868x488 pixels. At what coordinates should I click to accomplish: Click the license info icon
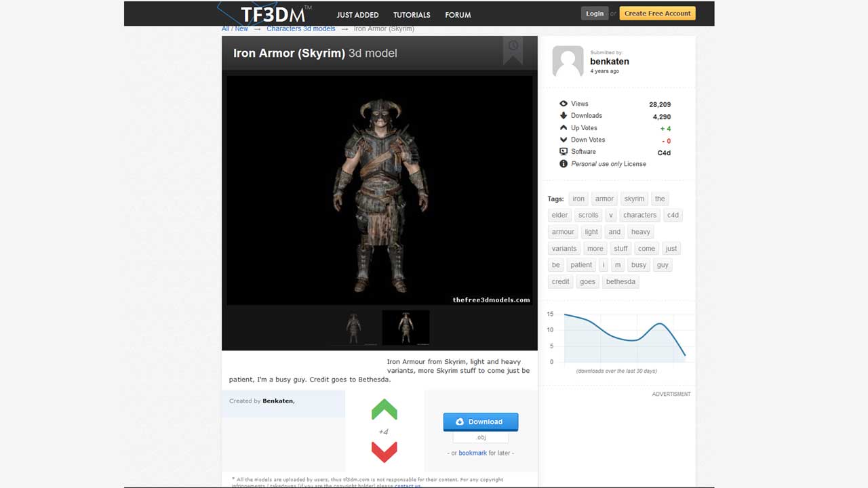point(563,164)
